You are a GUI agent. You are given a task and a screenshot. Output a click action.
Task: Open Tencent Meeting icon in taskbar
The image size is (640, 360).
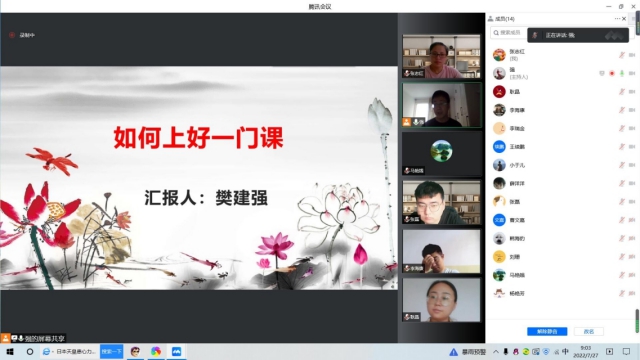176,351
